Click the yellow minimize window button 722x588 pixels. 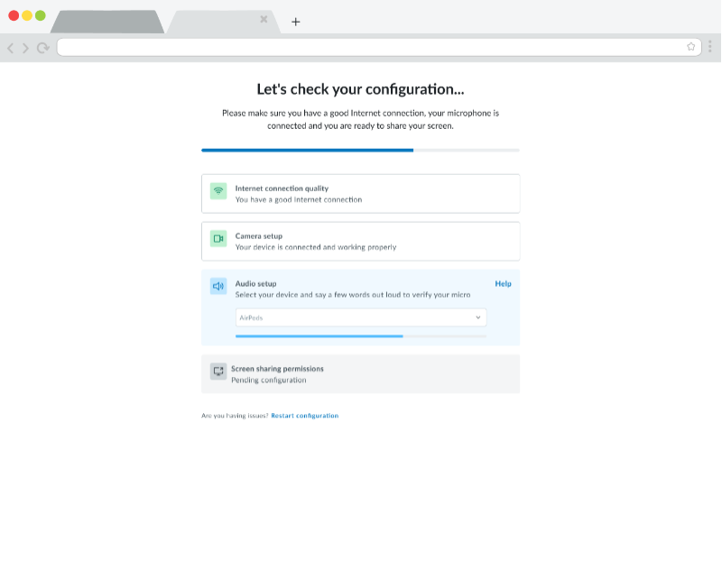pyautogui.click(x=27, y=15)
